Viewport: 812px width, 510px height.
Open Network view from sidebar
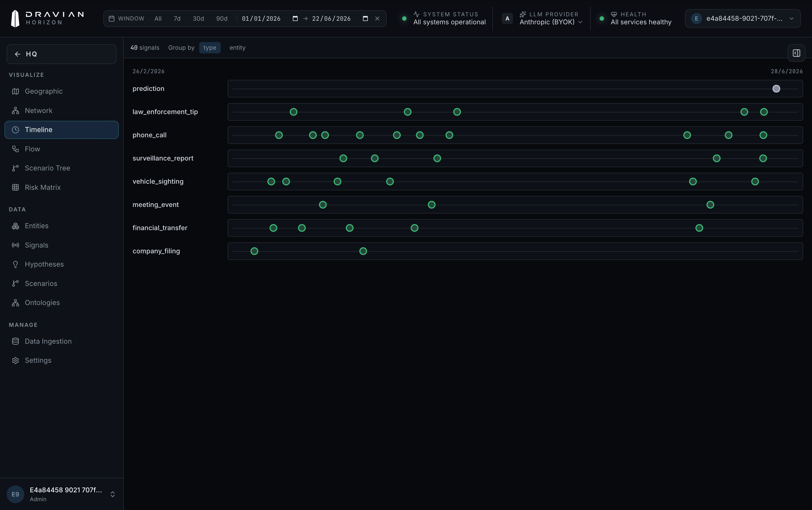pos(61,111)
